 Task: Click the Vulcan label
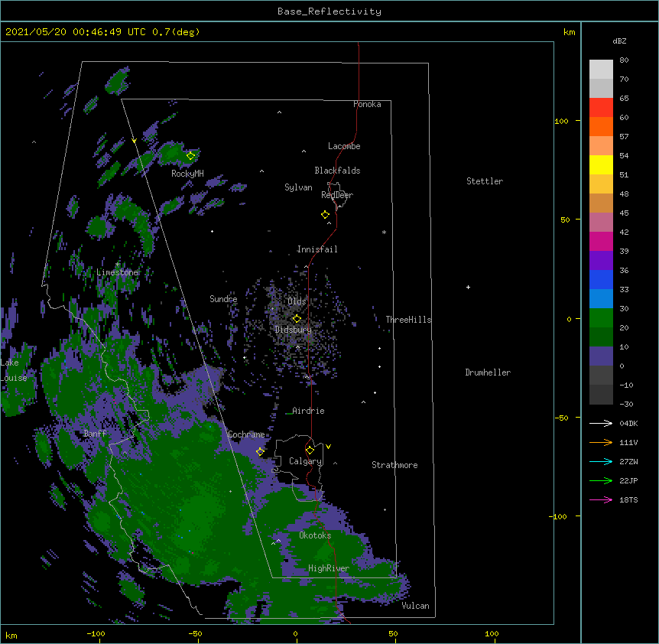(x=416, y=605)
